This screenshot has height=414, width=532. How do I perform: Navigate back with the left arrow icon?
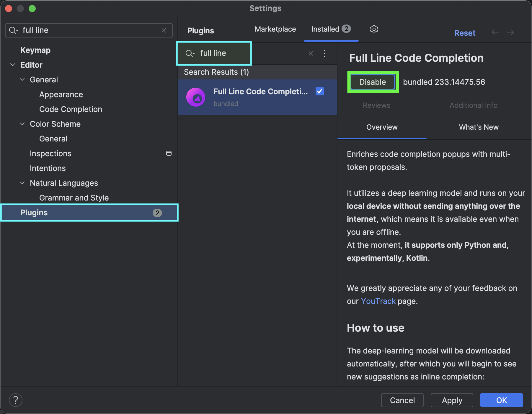(495, 32)
